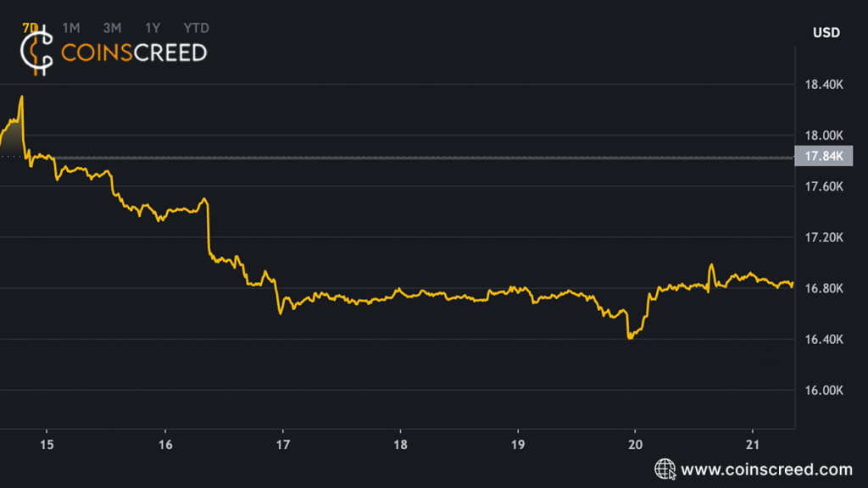Click the globe icon near the website address
The image size is (868, 488).
pyautogui.click(x=664, y=467)
